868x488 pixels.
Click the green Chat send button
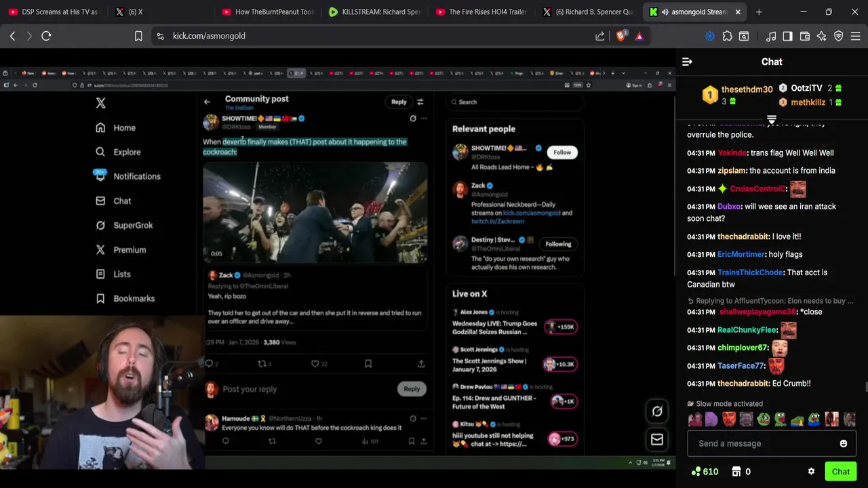click(841, 472)
